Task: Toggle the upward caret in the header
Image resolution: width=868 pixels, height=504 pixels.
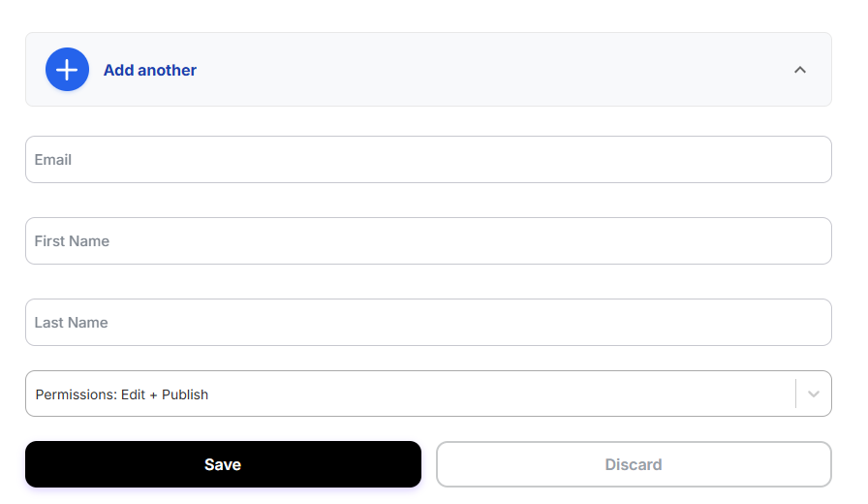Action: click(x=800, y=70)
